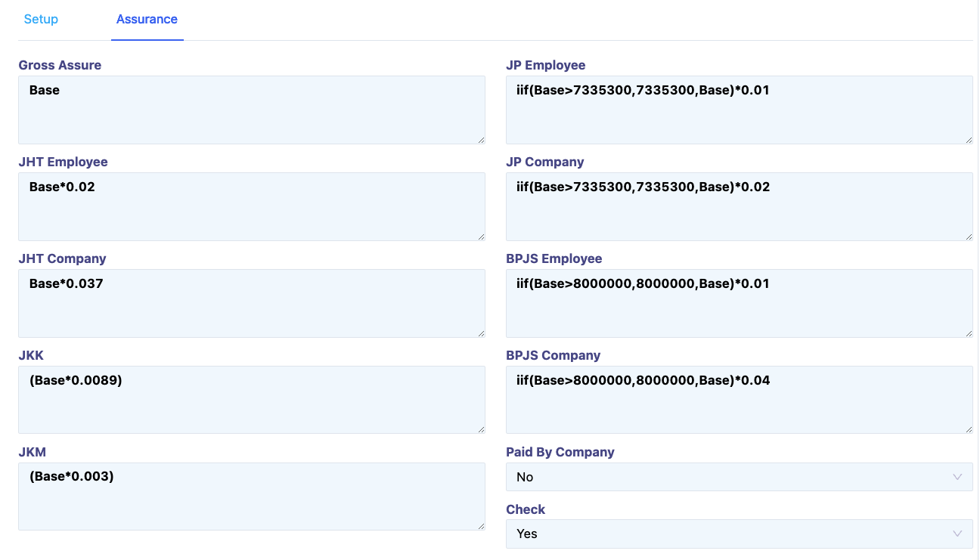The width and height of the screenshot is (980, 560).
Task: Click resize corner of JHT Company field
Action: [480, 333]
